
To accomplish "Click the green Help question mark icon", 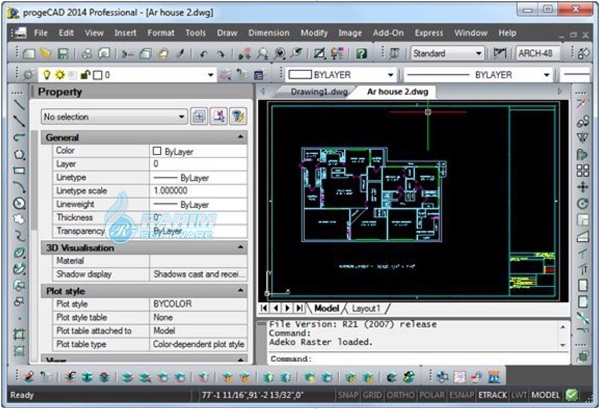I will pos(361,54).
